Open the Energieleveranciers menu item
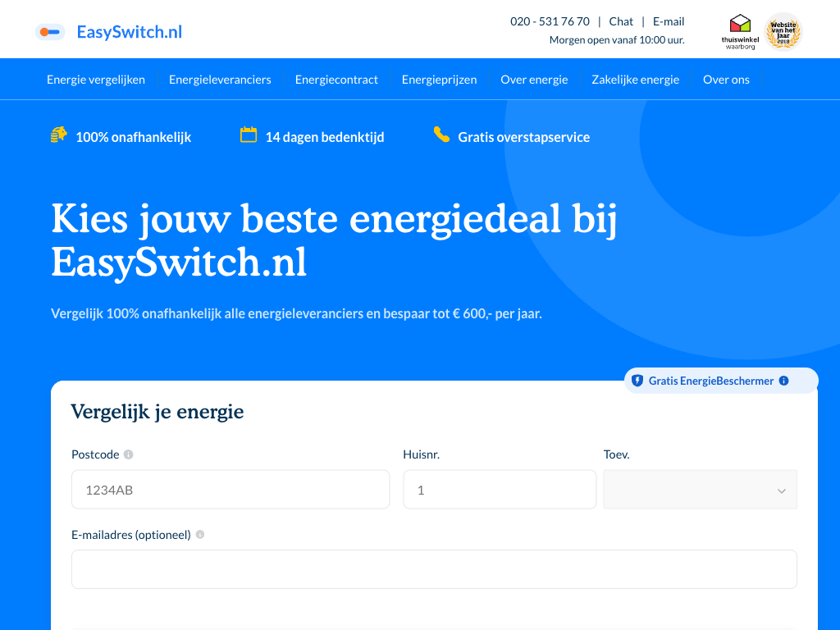Viewport: 840px width, 630px height. 220,80
